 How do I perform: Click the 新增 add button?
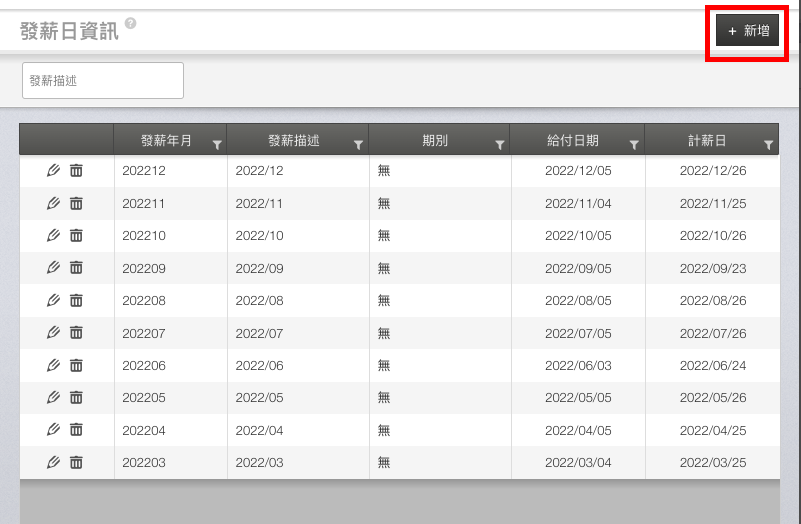pyautogui.click(x=747, y=31)
